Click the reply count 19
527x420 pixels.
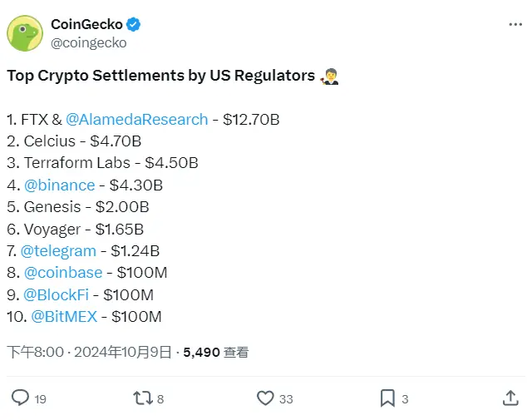(x=40, y=399)
